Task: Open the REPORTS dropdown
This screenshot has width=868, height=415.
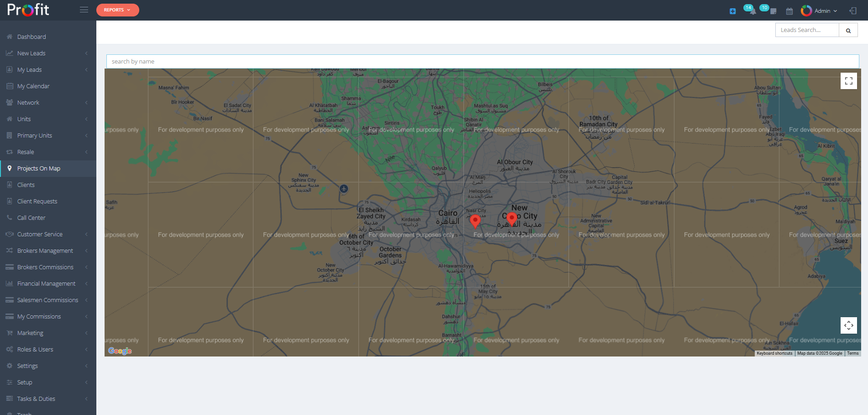Action: pyautogui.click(x=117, y=10)
